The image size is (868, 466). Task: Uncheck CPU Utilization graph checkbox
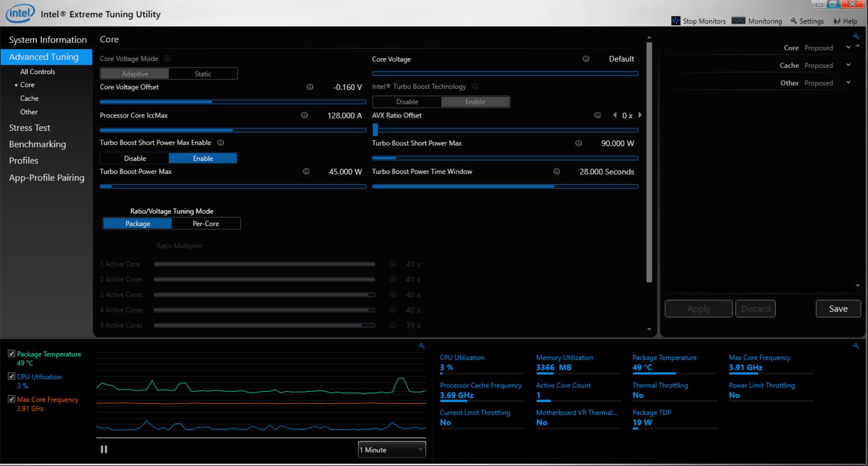point(12,376)
